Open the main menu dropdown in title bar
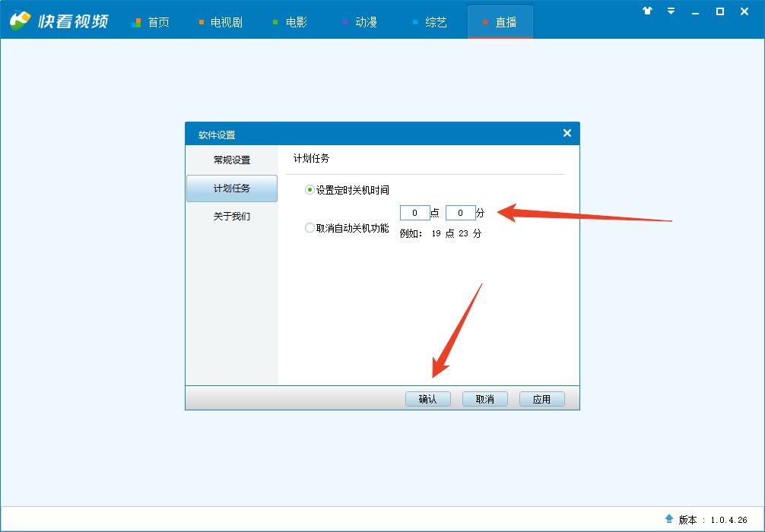 click(x=671, y=11)
